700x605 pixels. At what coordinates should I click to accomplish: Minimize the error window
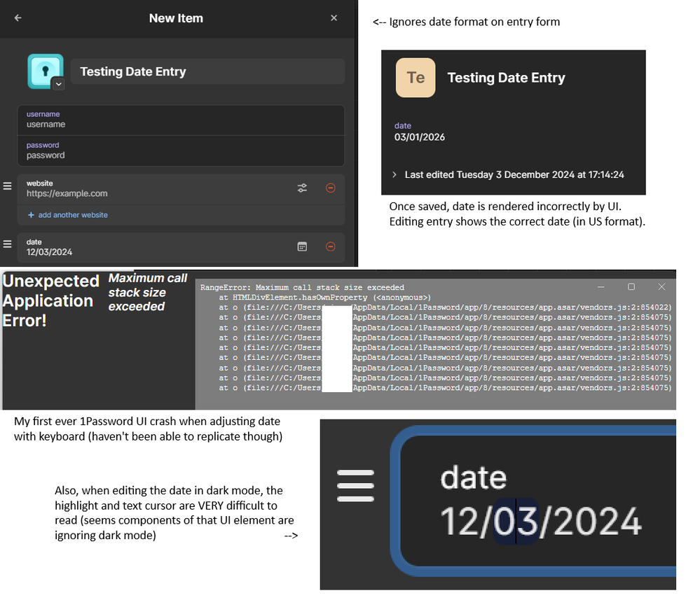(x=601, y=287)
